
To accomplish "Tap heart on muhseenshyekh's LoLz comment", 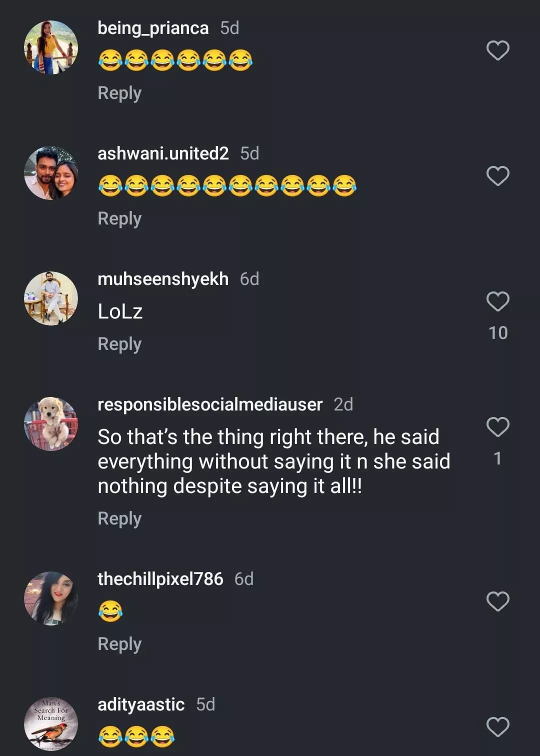I will pos(497,301).
